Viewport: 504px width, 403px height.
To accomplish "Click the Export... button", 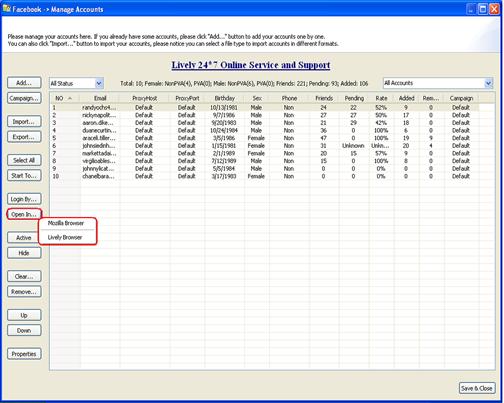I will pyautogui.click(x=24, y=137).
